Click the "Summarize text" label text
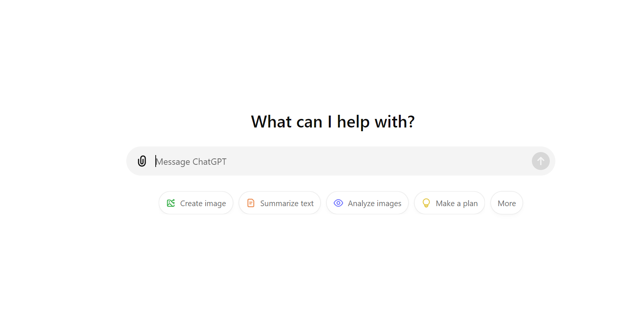 (x=287, y=204)
